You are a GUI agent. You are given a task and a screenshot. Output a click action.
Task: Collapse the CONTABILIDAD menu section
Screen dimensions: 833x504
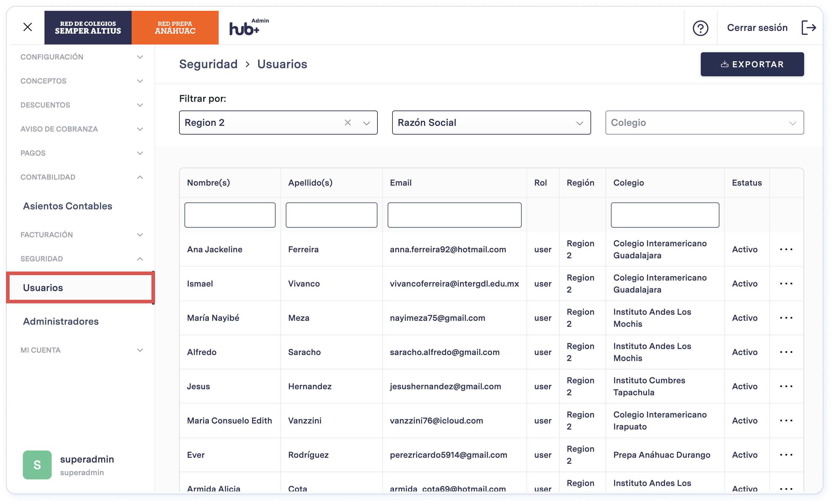pyautogui.click(x=81, y=177)
